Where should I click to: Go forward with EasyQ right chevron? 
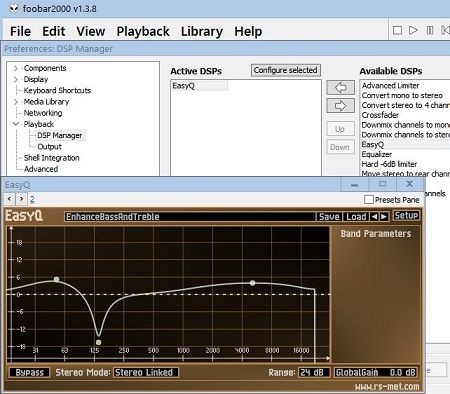22,199
